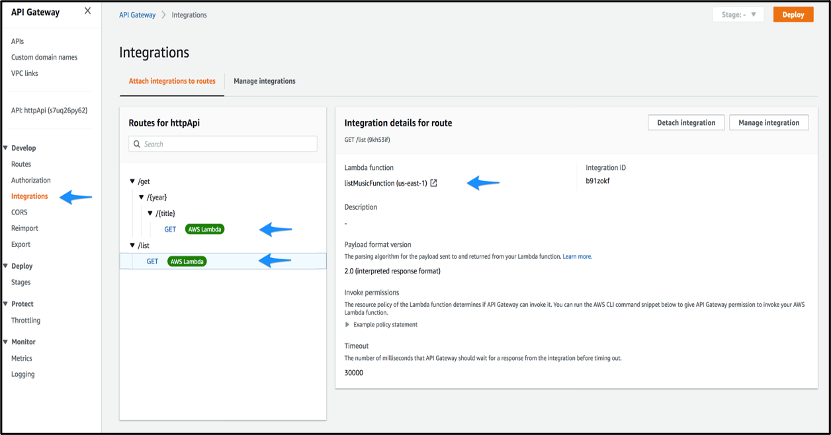831x435 pixels.
Task: Select API: httpApi (s7uq26py62) in sidebar
Action: pos(49,110)
